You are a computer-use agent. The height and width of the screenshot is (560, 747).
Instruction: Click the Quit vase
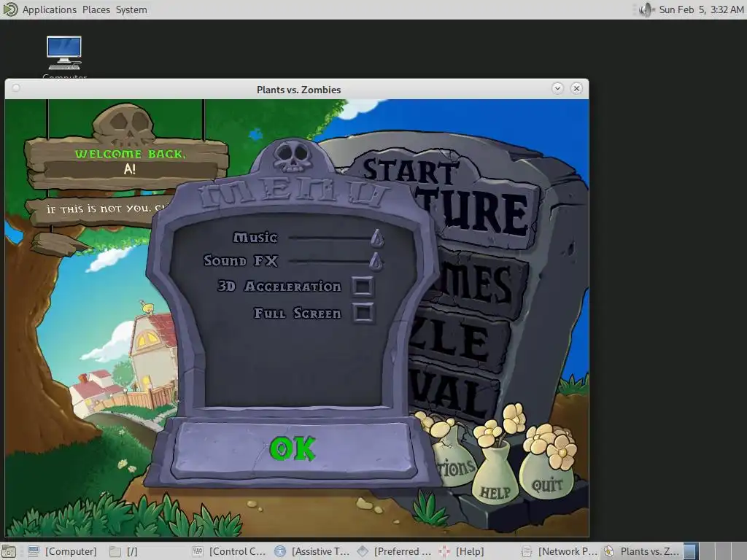click(547, 476)
